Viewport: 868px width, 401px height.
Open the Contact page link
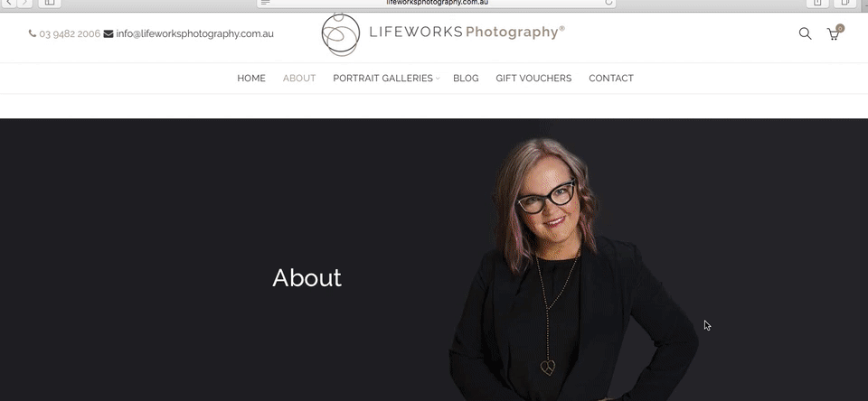611,79
